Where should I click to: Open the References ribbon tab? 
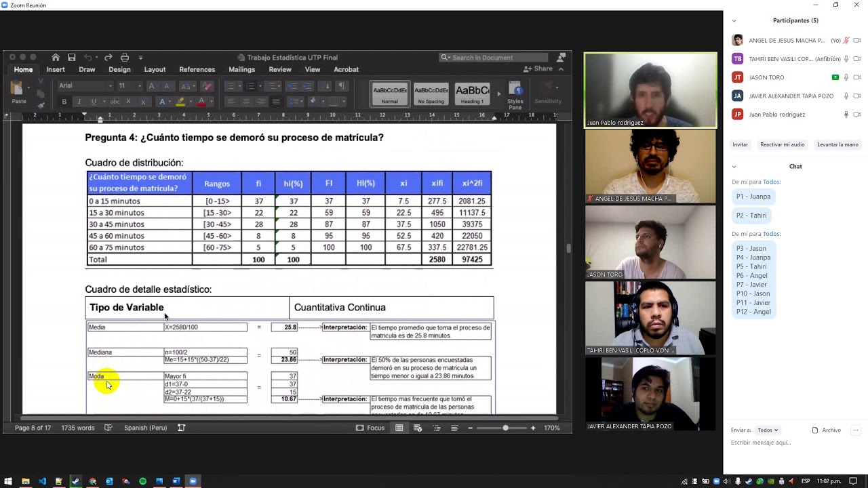pyautogui.click(x=197, y=69)
